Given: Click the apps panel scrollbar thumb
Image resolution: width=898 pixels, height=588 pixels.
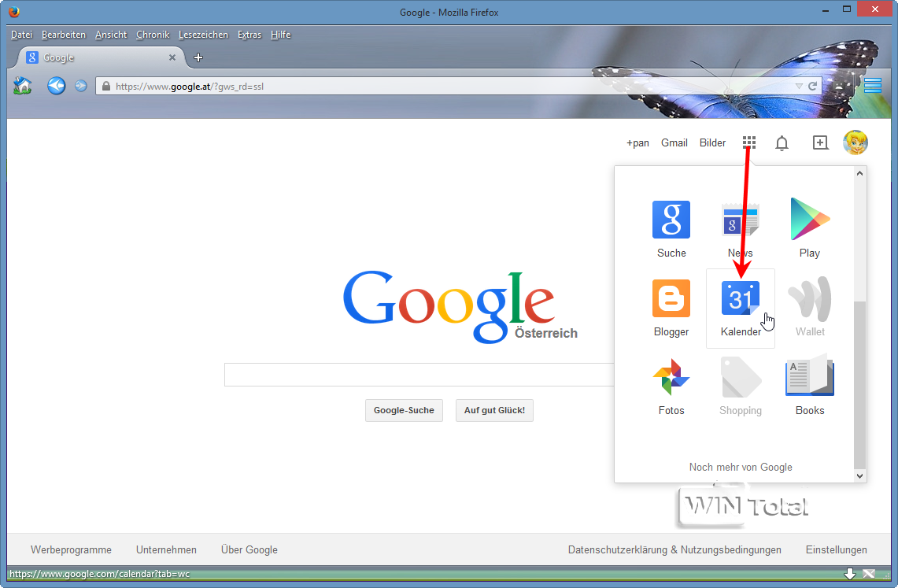Looking at the screenshot, I should click(x=859, y=385).
